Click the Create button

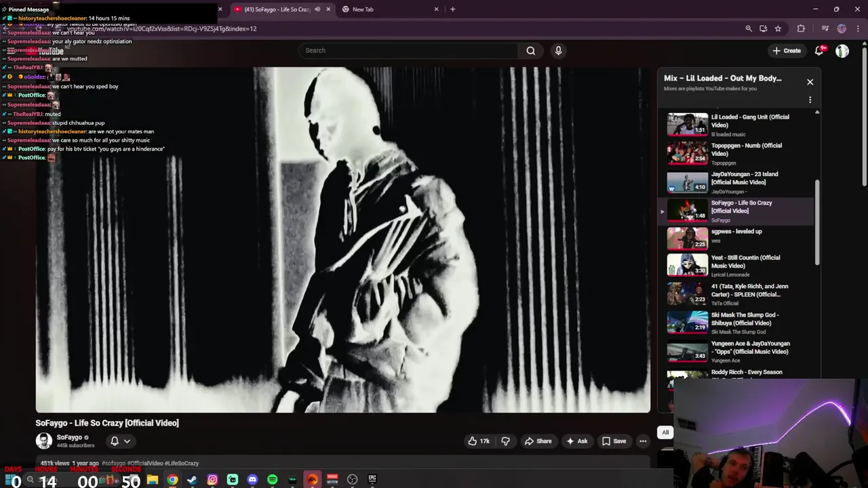point(787,51)
